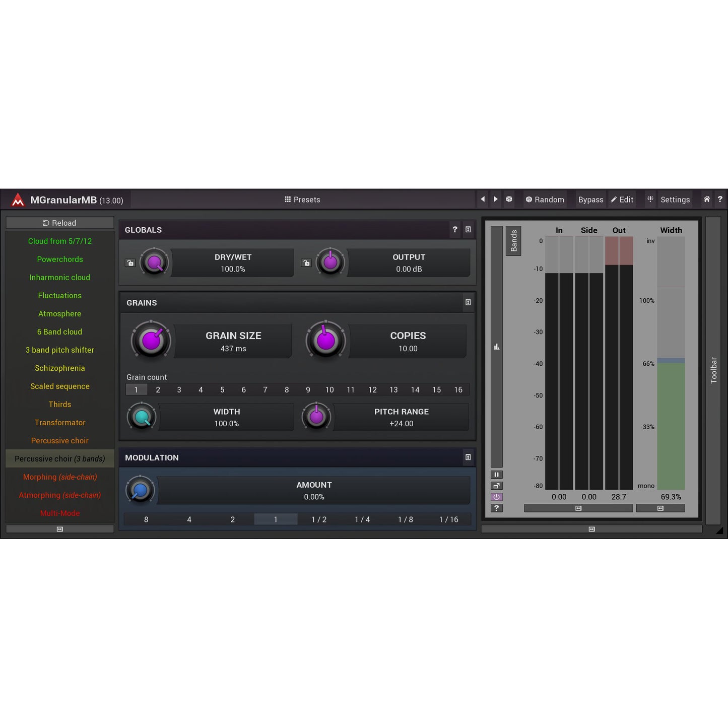This screenshot has width=728, height=728.
Task: Select the Schizophrenia preset
Action: click(60, 368)
